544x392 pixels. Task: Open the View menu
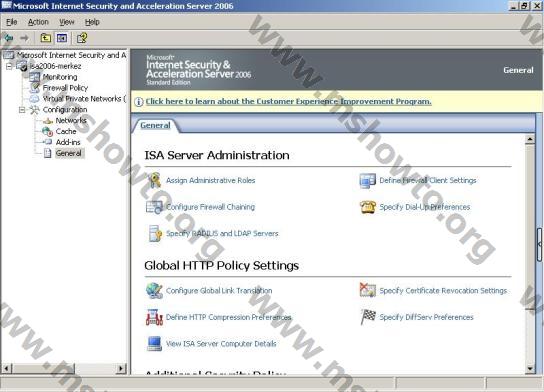point(67,22)
